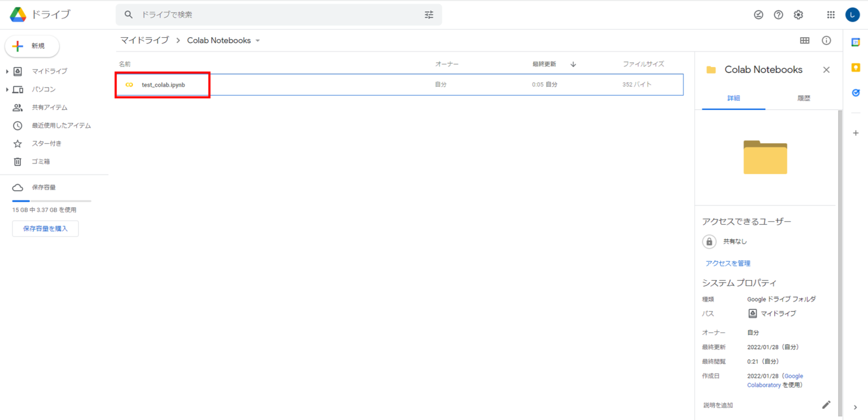
Task: Click the アクセスを管理 link
Action: pos(728,263)
